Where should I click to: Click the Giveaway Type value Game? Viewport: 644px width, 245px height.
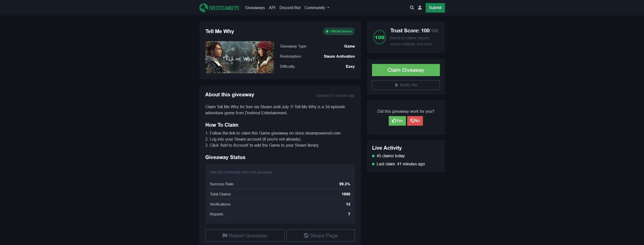click(349, 46)
